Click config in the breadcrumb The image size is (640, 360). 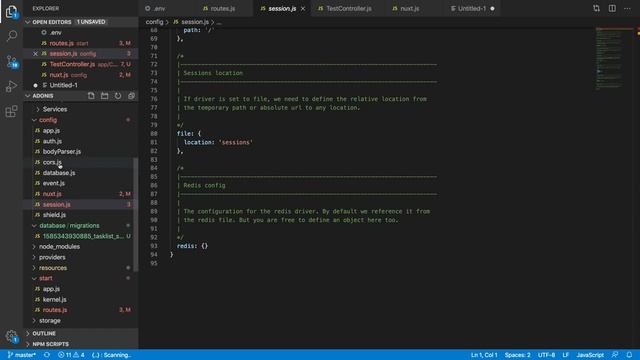click(x=154, y=22)
